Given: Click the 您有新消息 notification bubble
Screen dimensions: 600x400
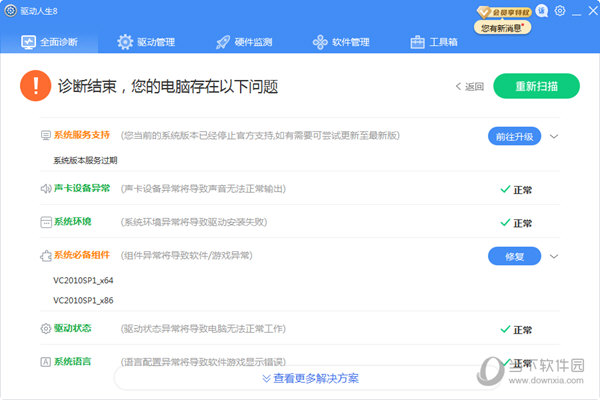Looking at the screenshot, I should coord(502,28).
